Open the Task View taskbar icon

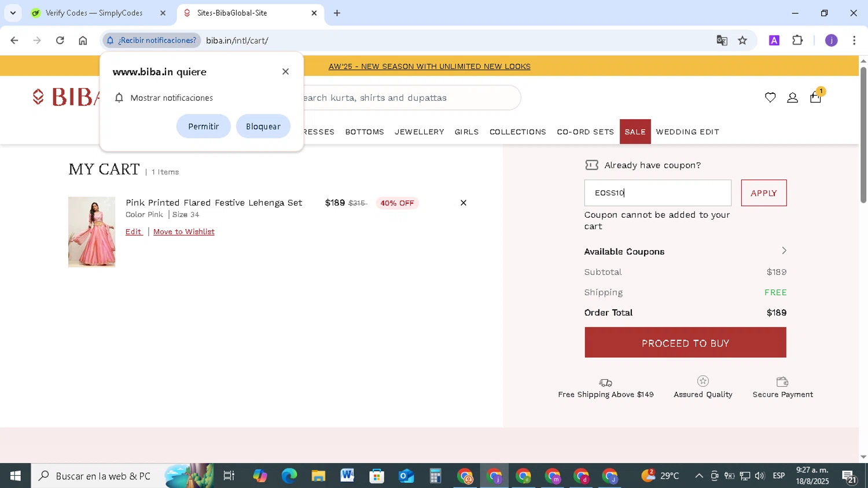click(x=229, y=476)
